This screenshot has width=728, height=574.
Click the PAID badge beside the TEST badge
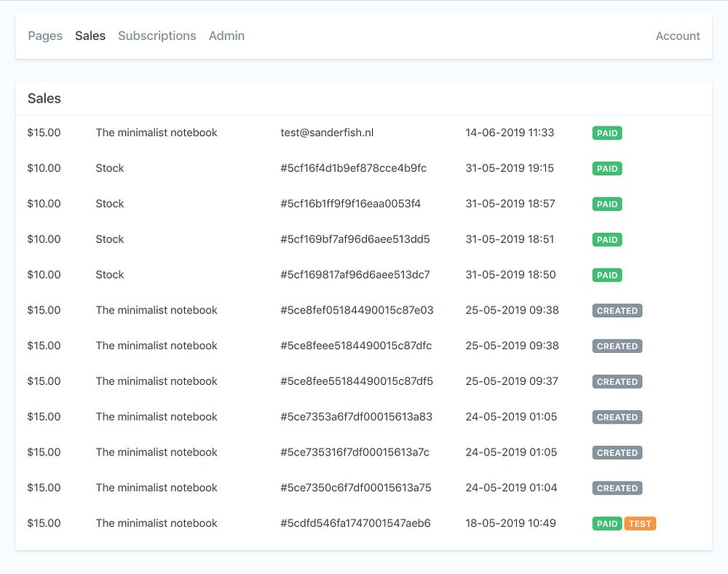(607, 523)
